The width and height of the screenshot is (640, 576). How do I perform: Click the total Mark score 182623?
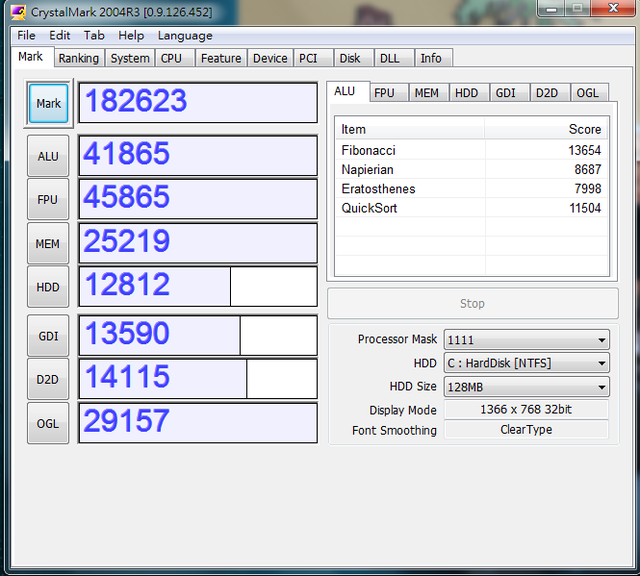(198, 103)
